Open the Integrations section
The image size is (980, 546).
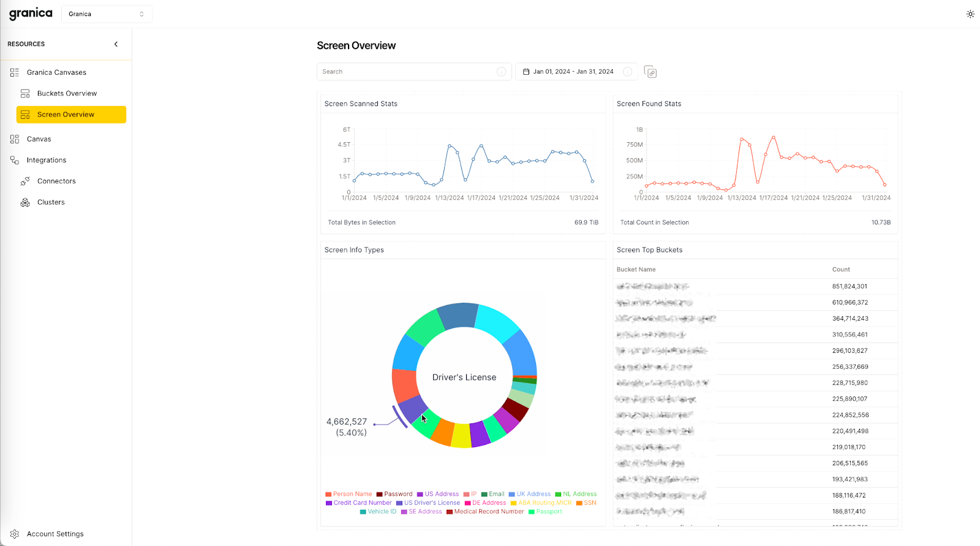point(47,161)
